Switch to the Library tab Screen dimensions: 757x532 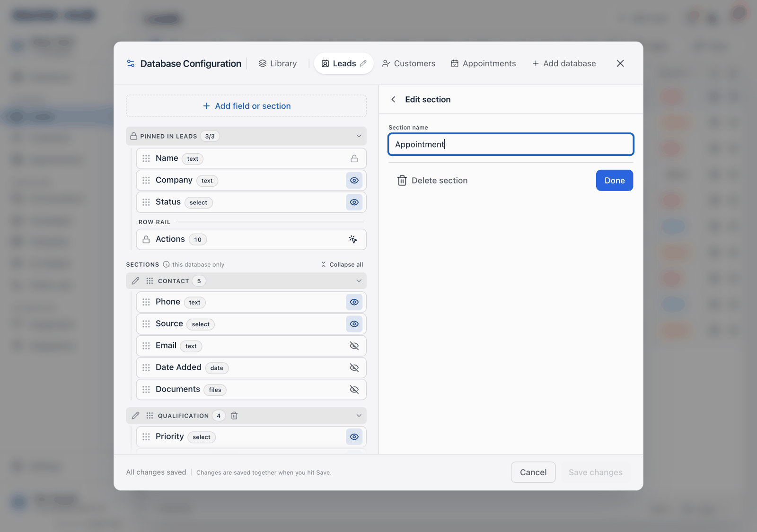pos(278,63)
